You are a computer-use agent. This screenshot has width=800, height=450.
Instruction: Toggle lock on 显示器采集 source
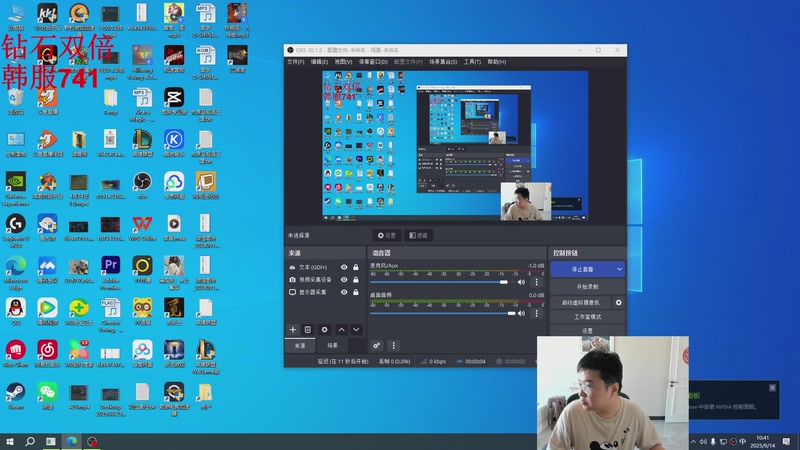click(x=356, y=292)
